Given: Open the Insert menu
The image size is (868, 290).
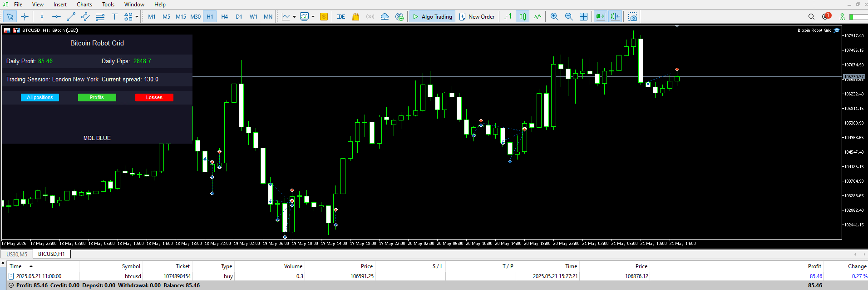Looking at the screenshot, I should (x=60, y=5).
